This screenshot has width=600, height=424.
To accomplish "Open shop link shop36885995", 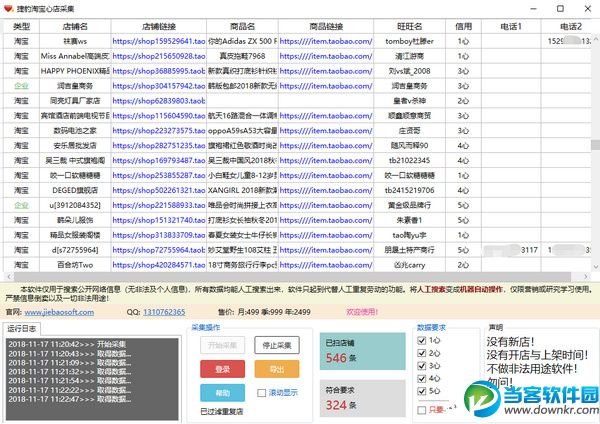I will click(x=159, y=71).
